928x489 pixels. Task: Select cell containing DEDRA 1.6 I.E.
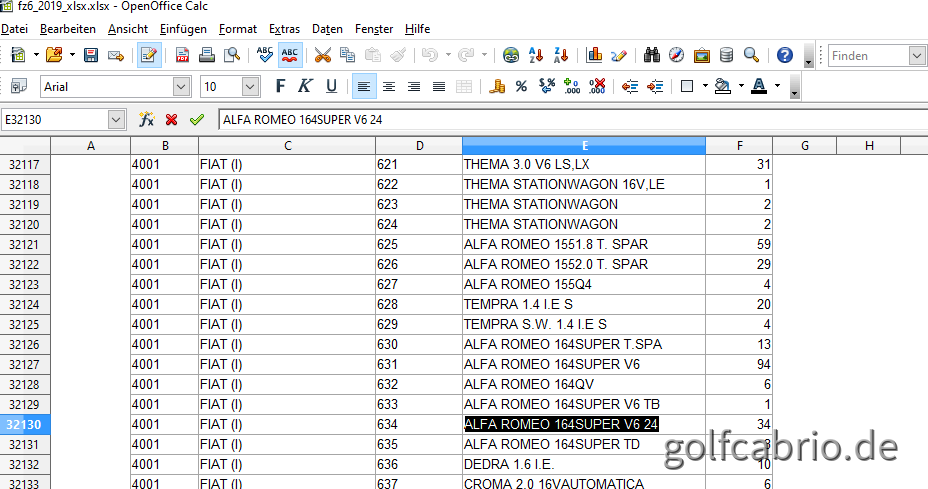[583, 464]
